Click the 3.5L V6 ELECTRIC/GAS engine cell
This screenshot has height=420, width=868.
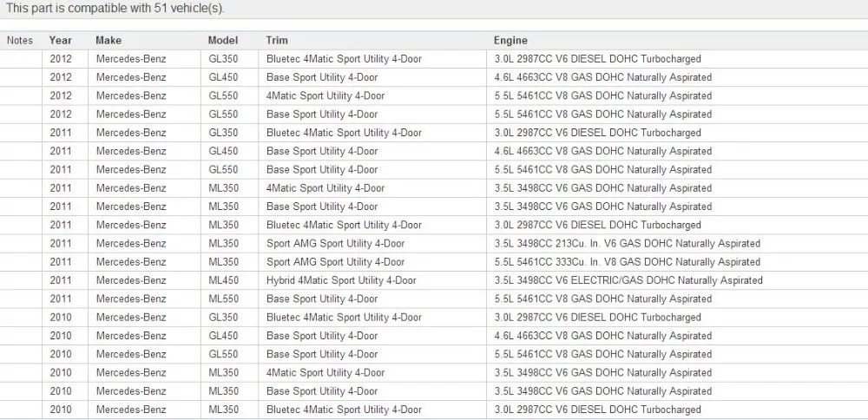pyautogui.click(x=677, y=280)
